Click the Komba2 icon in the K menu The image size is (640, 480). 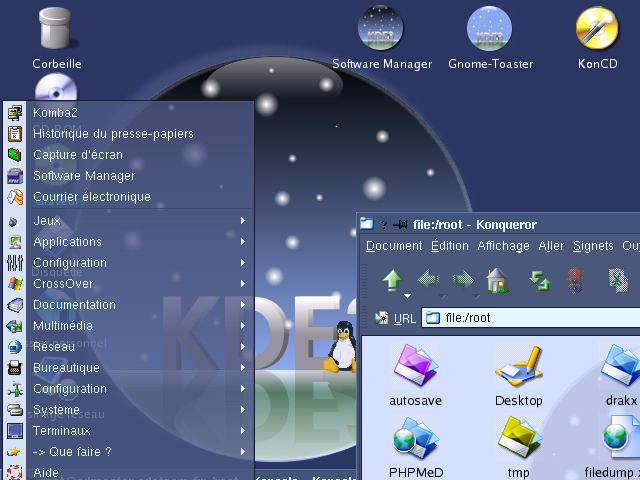pos(15,113)
